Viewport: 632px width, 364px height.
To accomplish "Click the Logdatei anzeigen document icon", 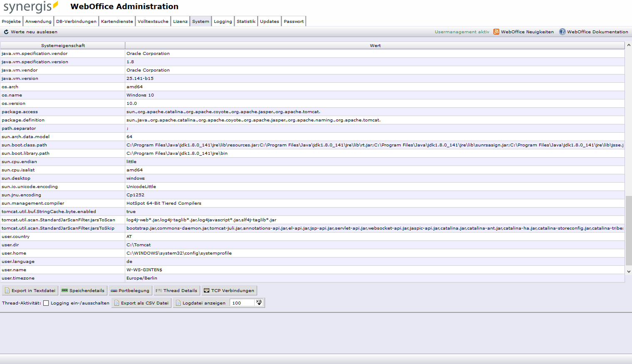I will click(x=178, y=302).
